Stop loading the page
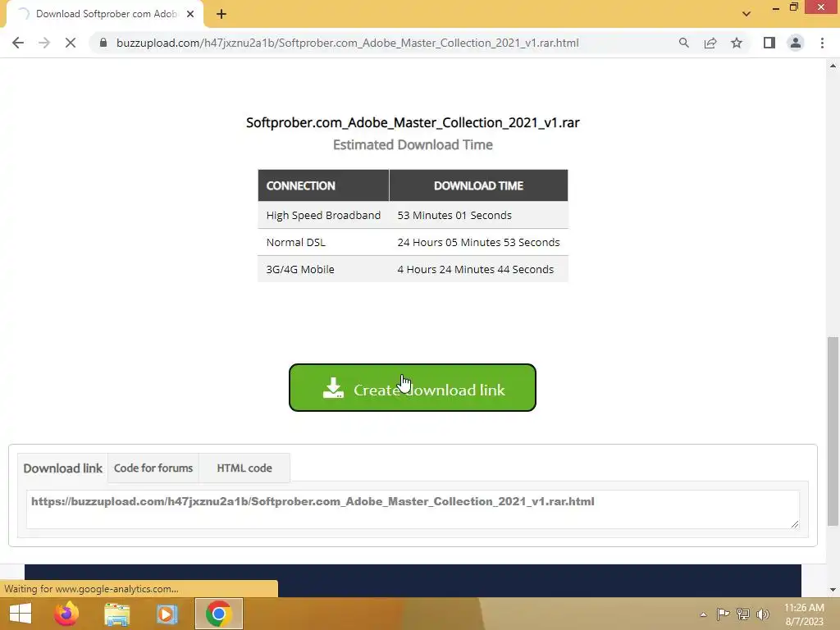Viewport: 840px width, 630px height. coord(71,43)
